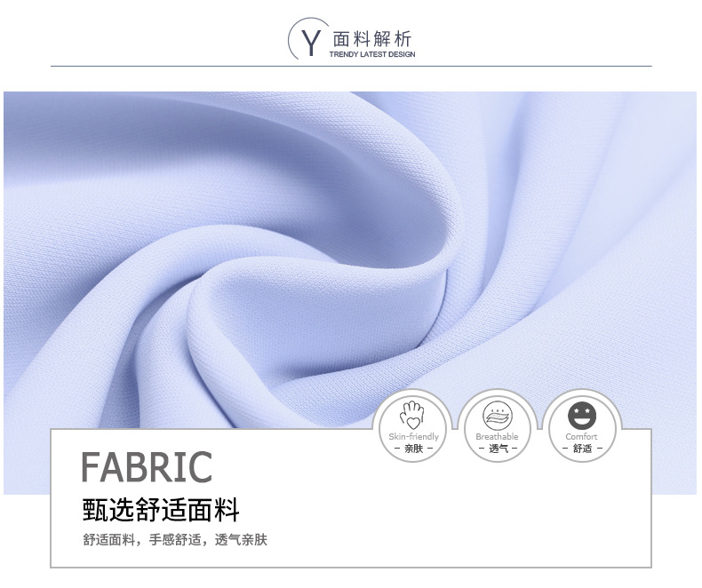Click the horizontal divider under header
Viewport: 702px width, 588px height.
click(351, 66)
